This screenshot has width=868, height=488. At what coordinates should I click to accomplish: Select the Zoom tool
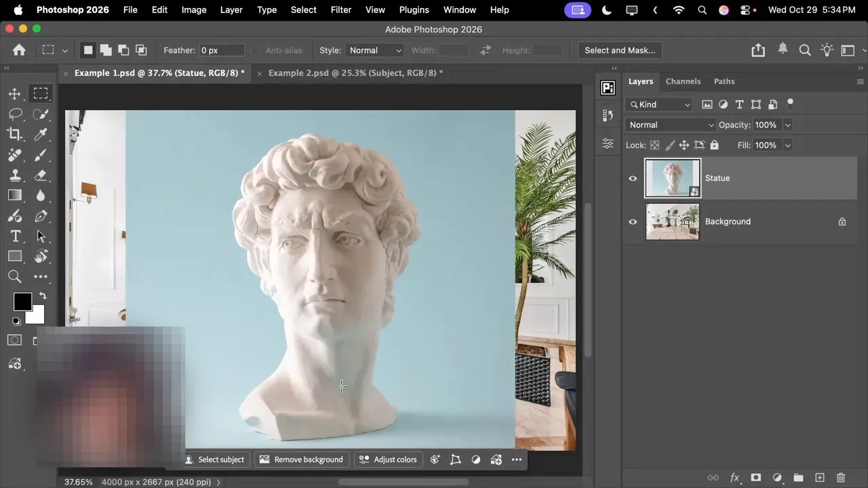pyautogui.click(x=15, y=277)
